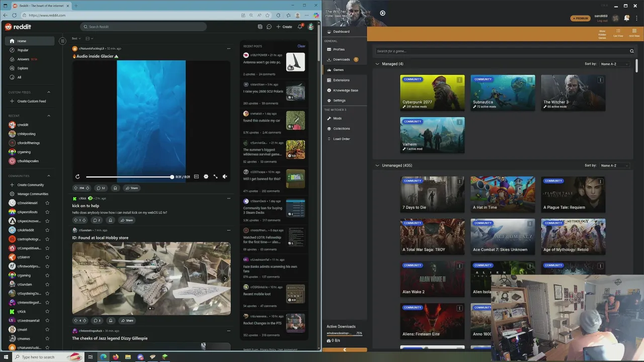Collapse the Managed games group
Screen dimensions: 644x362
click(377, 64)
